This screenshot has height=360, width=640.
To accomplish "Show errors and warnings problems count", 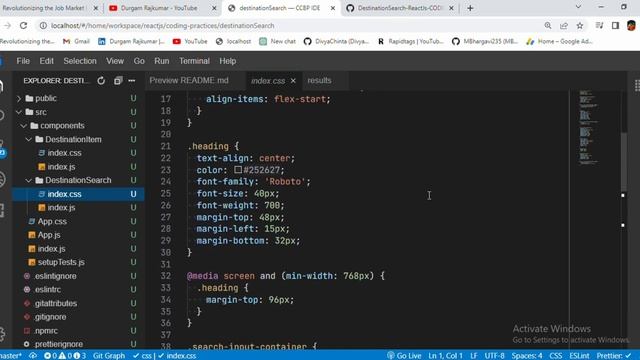I will tap(65, 356).
